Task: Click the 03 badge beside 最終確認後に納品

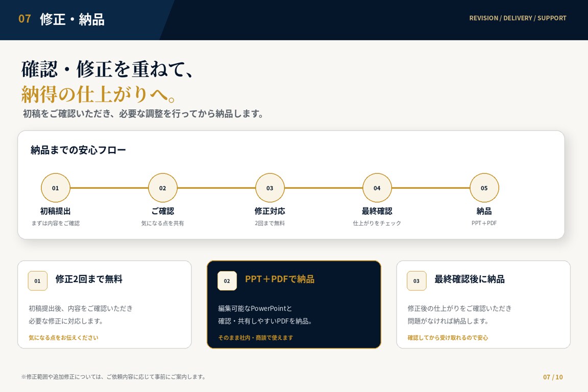Action: pyautogui.click(x=416, y=281)
